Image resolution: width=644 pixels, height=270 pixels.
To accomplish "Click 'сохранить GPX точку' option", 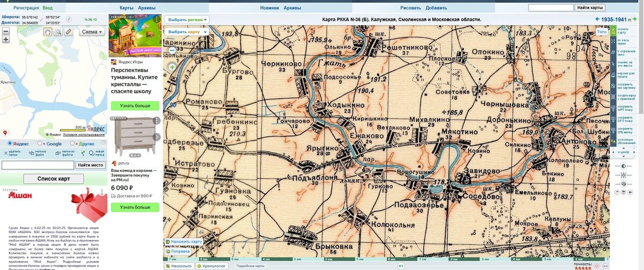I will 623,119.
